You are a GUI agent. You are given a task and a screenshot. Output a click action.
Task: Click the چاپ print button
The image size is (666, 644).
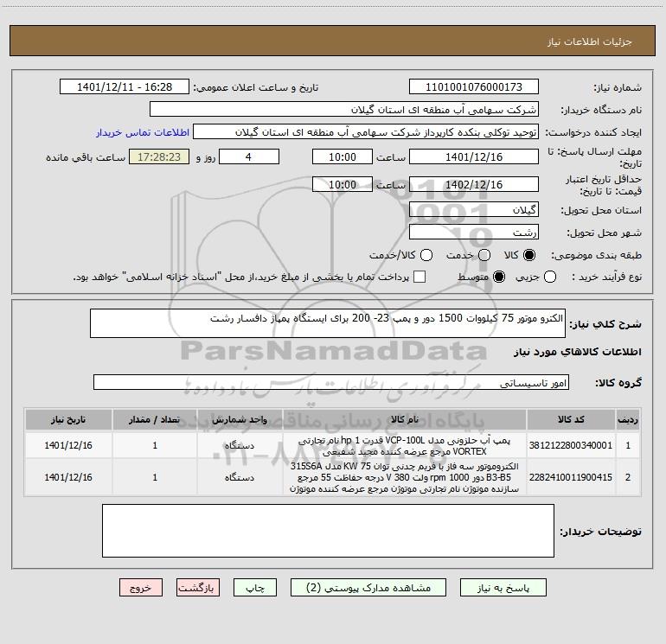point(255,588)
